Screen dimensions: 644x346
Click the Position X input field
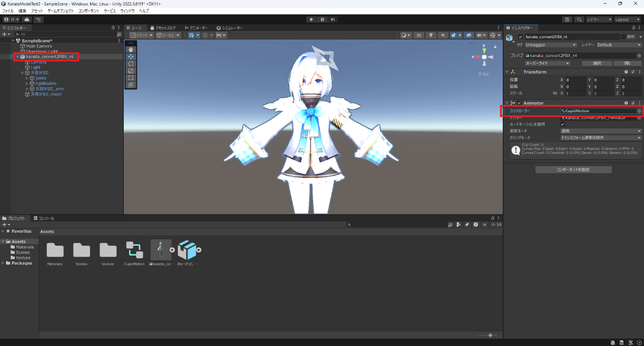tap(576, 80)
